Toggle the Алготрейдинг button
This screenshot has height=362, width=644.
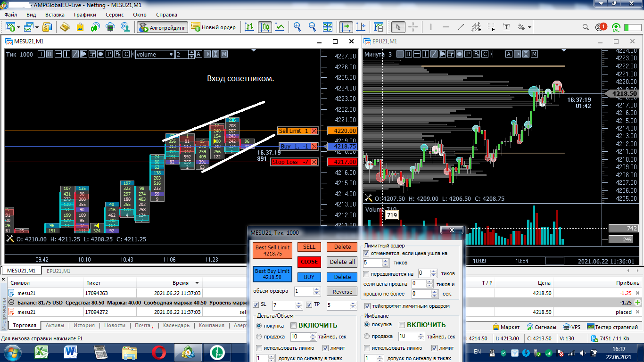(x=163, y=27)
